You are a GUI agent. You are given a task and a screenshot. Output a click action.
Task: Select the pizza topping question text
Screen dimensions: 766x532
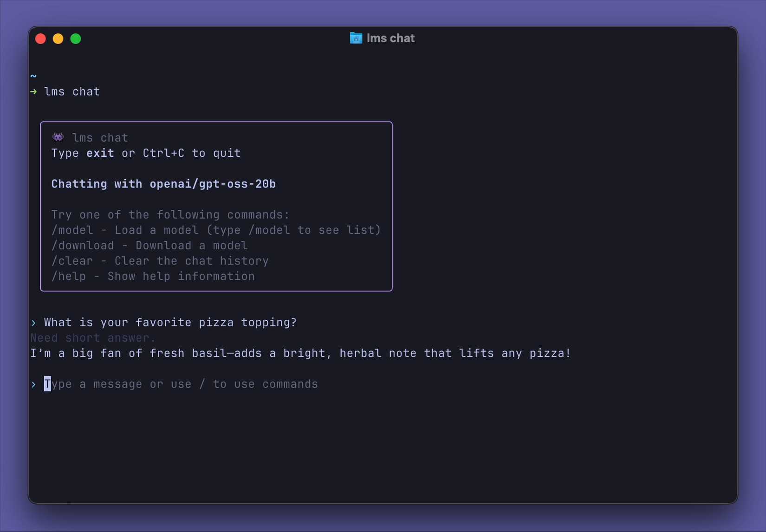click(170, 322)
